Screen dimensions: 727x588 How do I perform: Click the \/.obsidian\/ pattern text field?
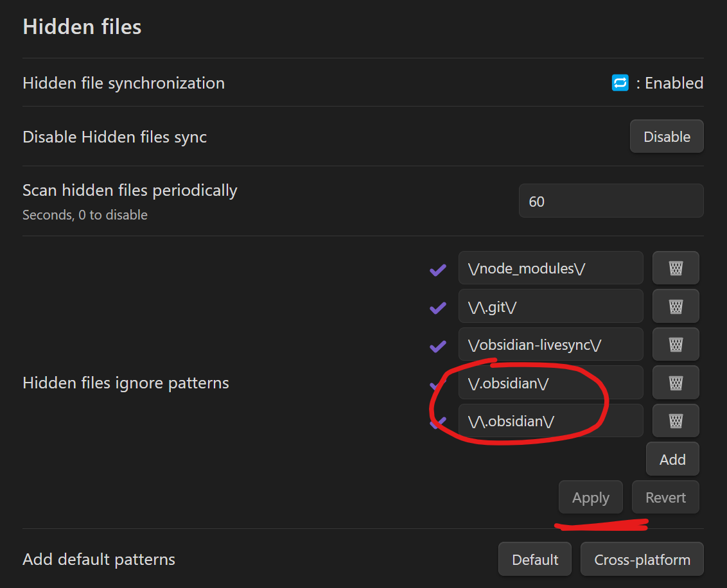pyautogui.click(x=550, y=383)
